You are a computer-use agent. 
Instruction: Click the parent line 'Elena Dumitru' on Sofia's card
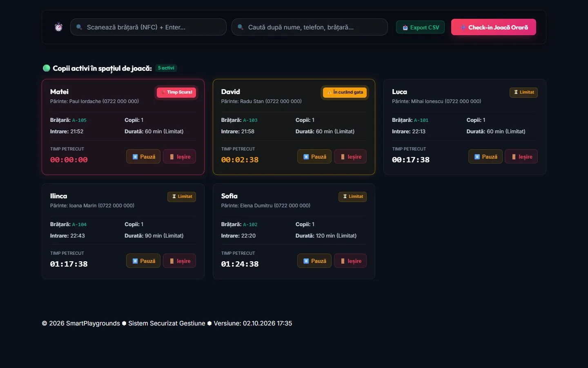click(x=266, y=206)
